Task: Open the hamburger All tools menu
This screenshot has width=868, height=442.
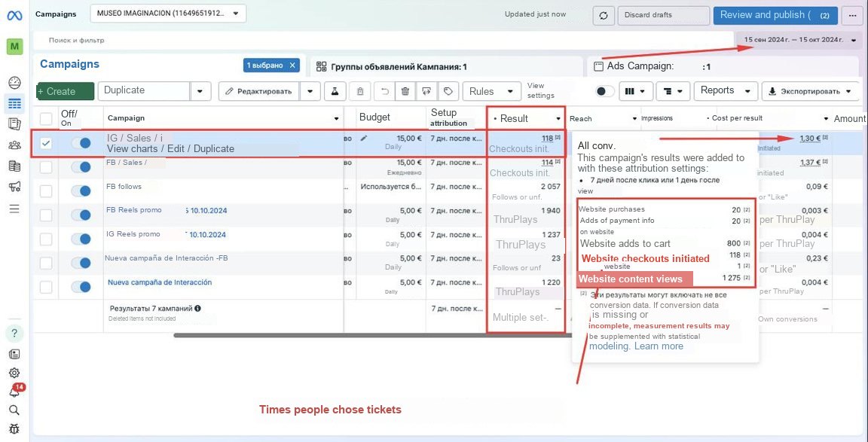Action: coord(14,209)
